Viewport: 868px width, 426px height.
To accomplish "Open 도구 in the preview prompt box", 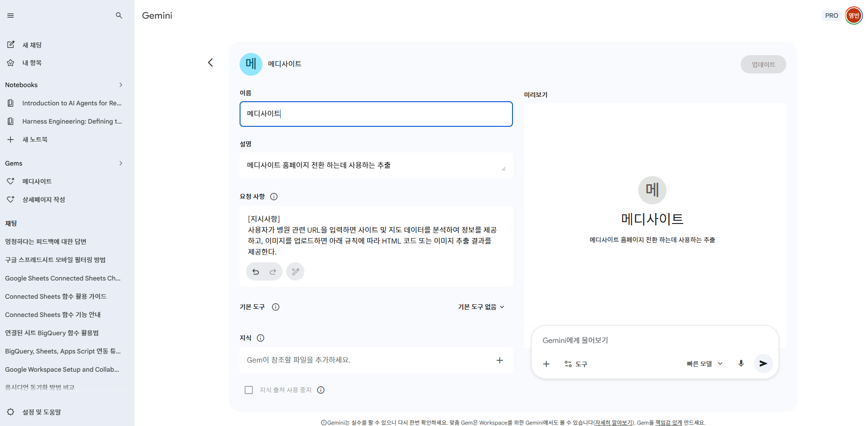I will [576, 364].
